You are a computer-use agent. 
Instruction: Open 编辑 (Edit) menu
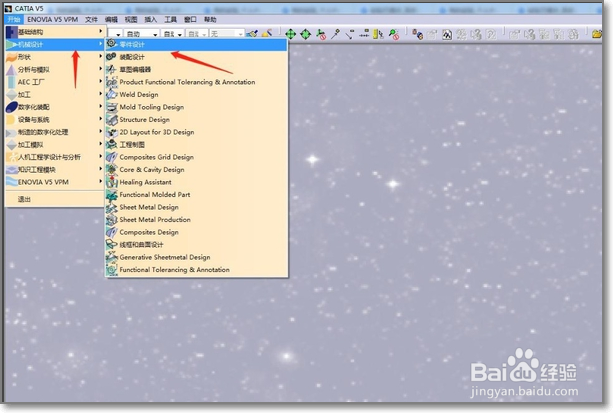click(x=111, y=19)
